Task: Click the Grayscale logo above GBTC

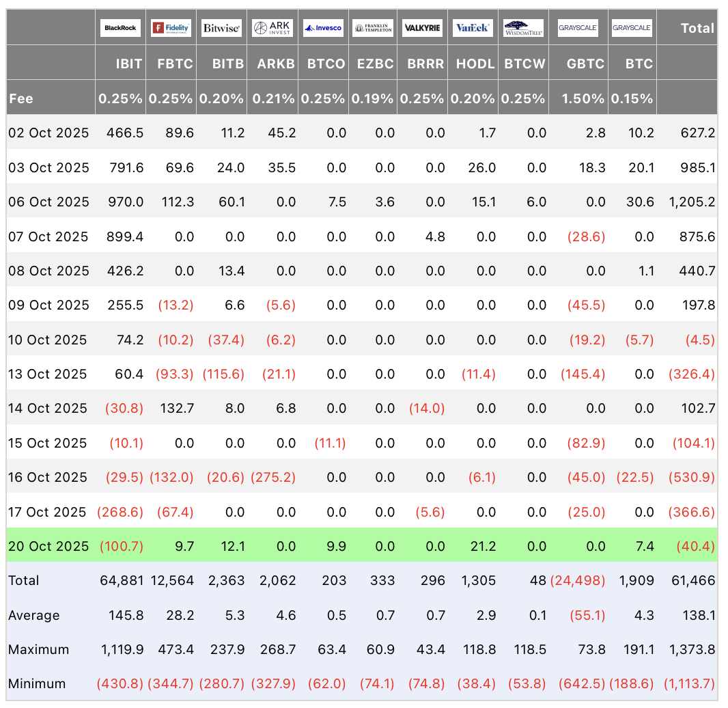Action: coord(578,28)
